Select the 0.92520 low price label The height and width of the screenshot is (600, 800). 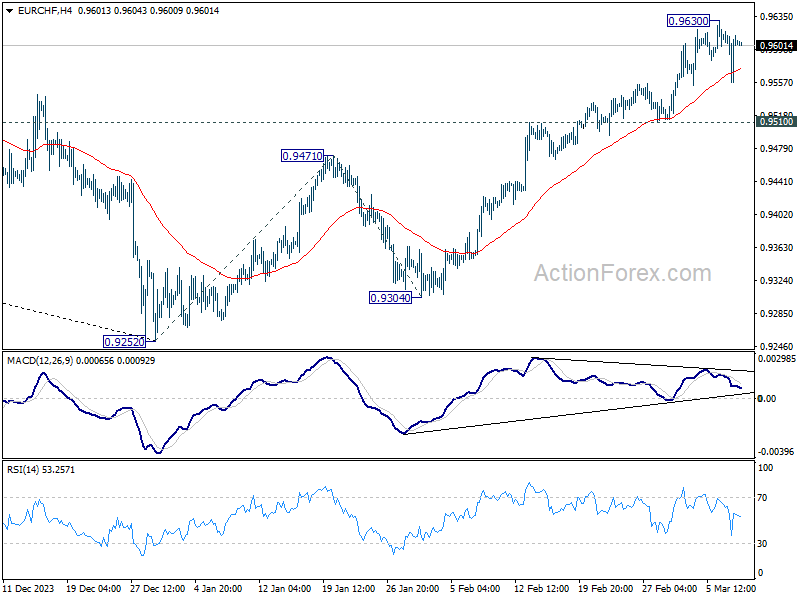coord(124,342)
